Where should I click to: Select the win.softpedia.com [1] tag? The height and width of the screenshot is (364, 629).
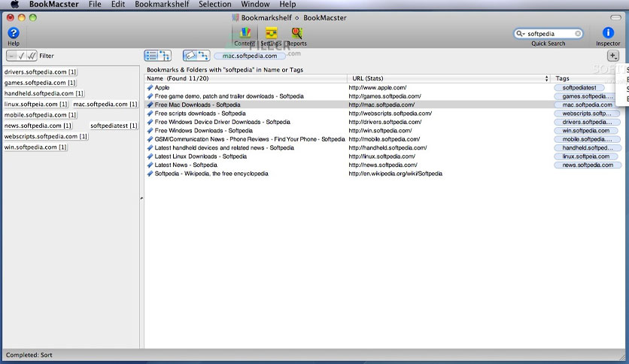coord(35,147)
